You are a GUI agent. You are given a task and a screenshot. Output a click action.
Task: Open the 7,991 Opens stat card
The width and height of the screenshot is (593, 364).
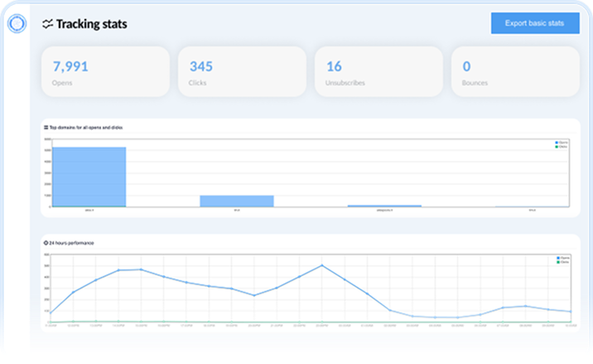[x=104, y=72]
